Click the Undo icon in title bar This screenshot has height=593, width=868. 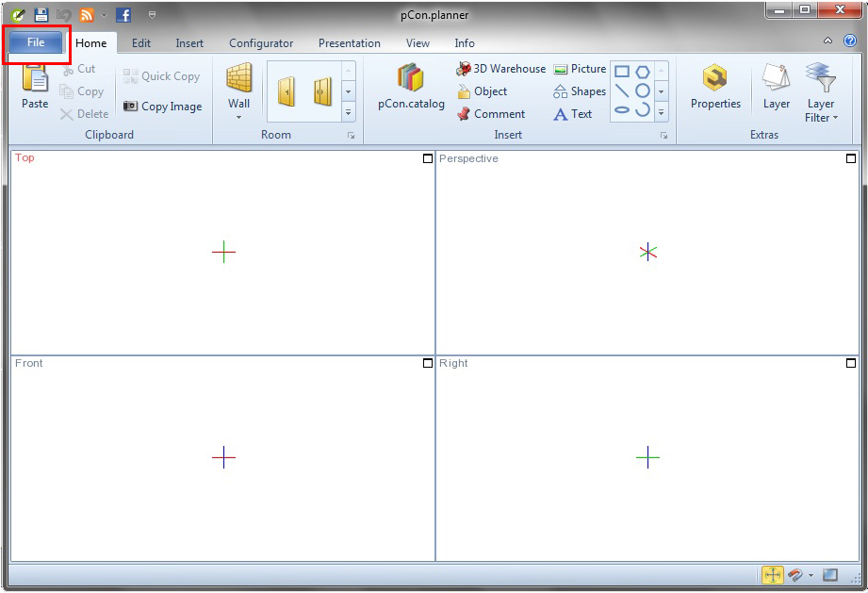64,15
